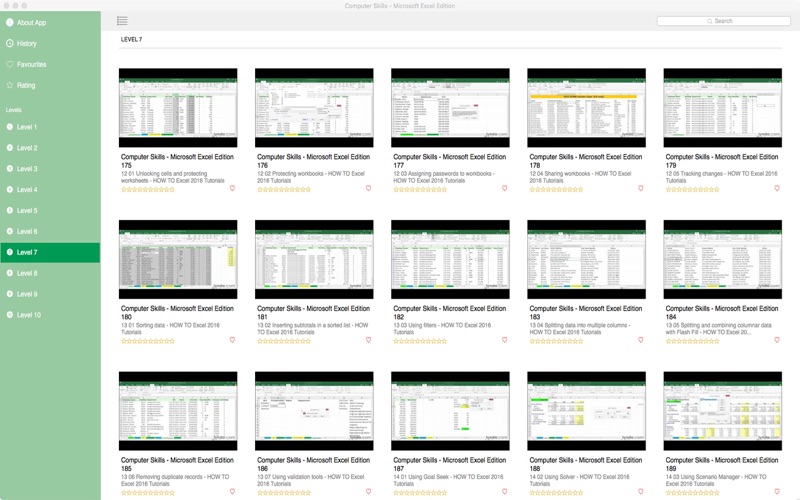
Task: Favourite video 181 with heart icon
Action: (x=368, y=340)
